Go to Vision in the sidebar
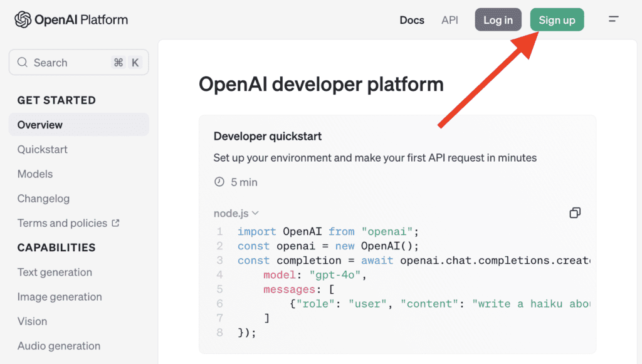Viewport: 642px width, 364px height. coord(32,321)
